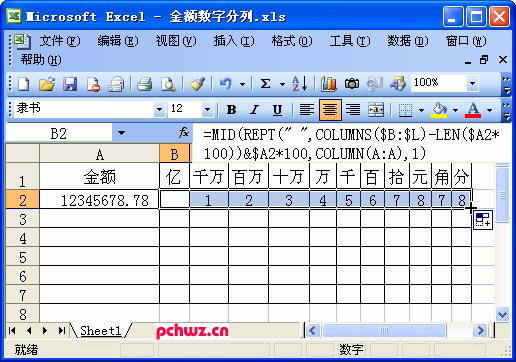Screen dimensions: 516x362
Task: Go to last sheet tab arrow
Action: coord(62,331)
